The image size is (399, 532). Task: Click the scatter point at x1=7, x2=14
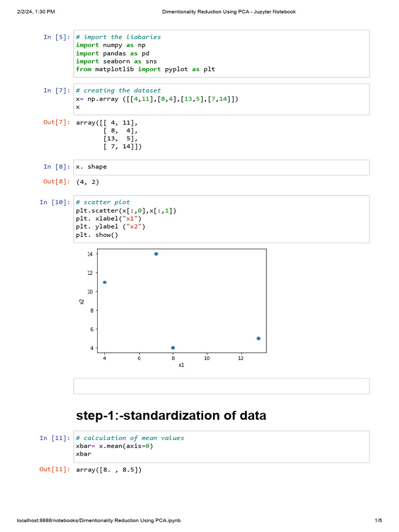156,254
